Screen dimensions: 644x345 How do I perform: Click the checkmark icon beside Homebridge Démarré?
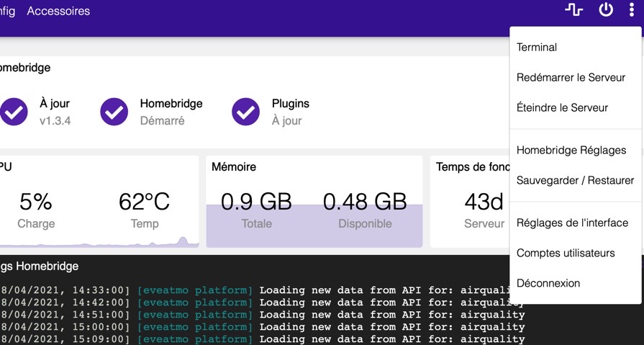click(x=114, y=112)
